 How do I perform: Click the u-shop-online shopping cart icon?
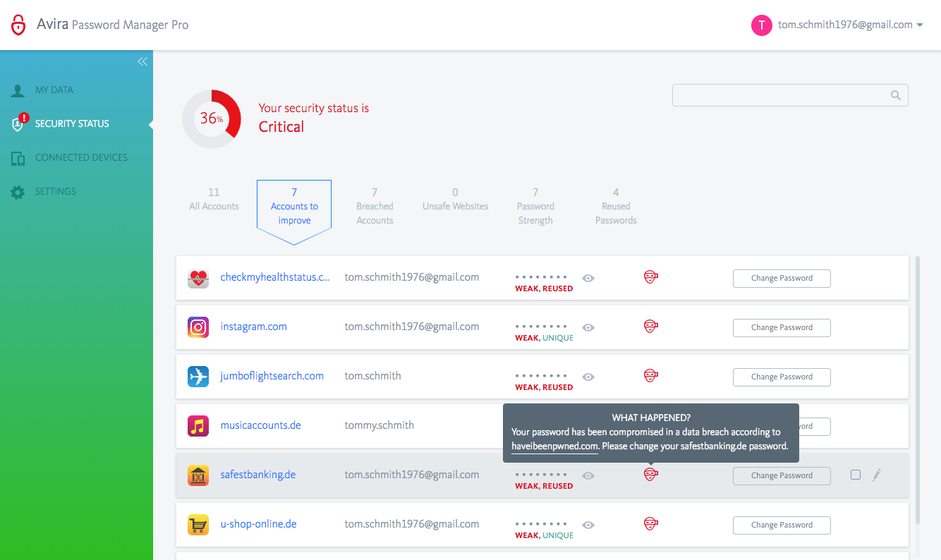(x=198, y=525)
